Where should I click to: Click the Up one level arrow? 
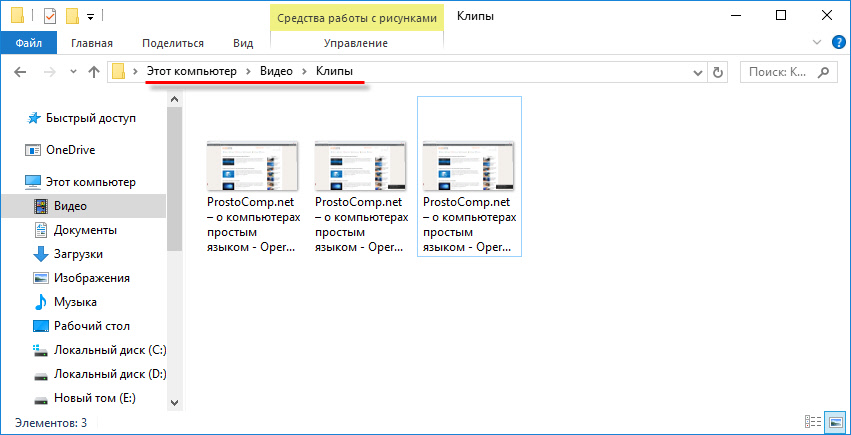pyautogui.click(x=94, y=72)
